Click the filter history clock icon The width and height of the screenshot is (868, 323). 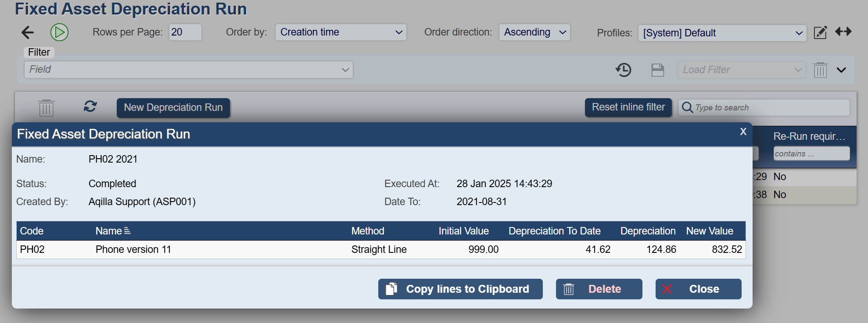pos(623,70)
